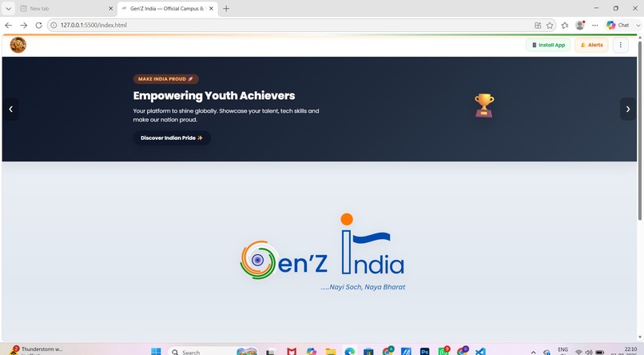Click the Gen'Z India logo image
Screen dimensions: 644x355
(x=323, y=252)
